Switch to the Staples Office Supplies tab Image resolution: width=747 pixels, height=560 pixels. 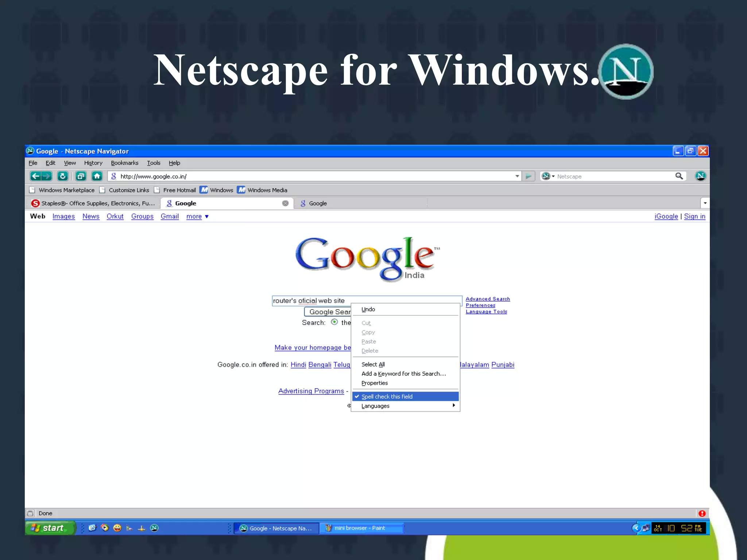coord(93,203)
